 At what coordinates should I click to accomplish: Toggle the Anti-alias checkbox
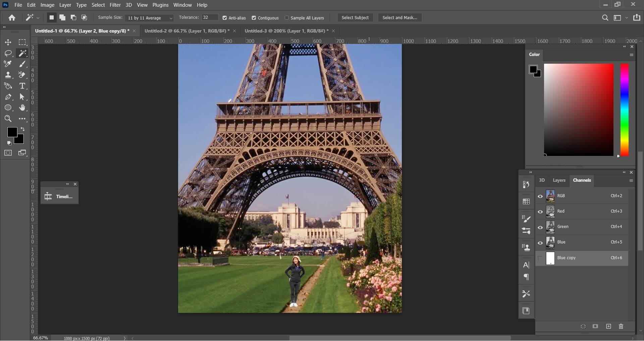pyautogui.click(x=225, y=18)
